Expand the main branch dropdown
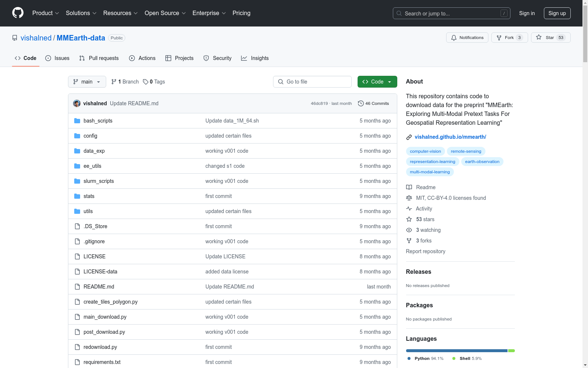 click(87, 82)
